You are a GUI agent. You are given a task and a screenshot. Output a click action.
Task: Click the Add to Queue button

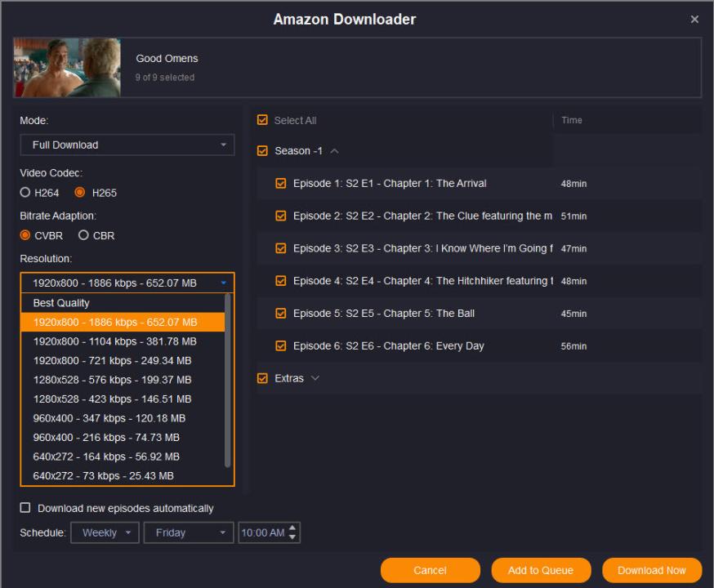(540, 570)
